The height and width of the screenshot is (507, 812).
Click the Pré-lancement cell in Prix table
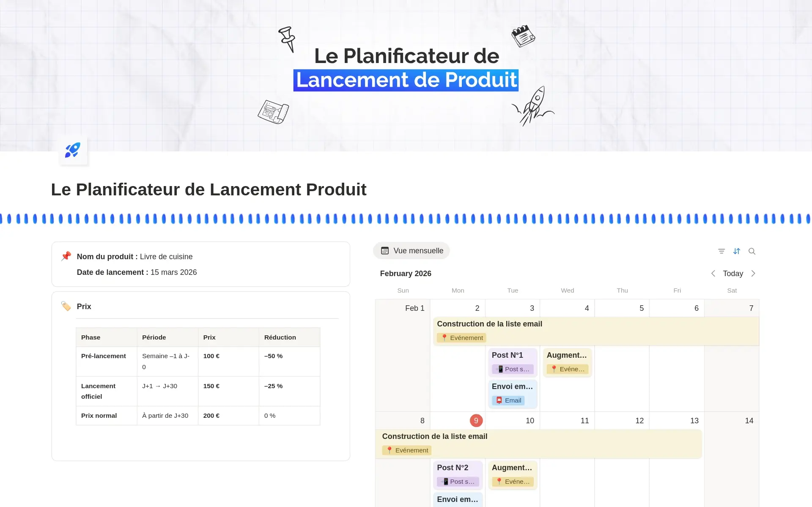tap(104, 356)
